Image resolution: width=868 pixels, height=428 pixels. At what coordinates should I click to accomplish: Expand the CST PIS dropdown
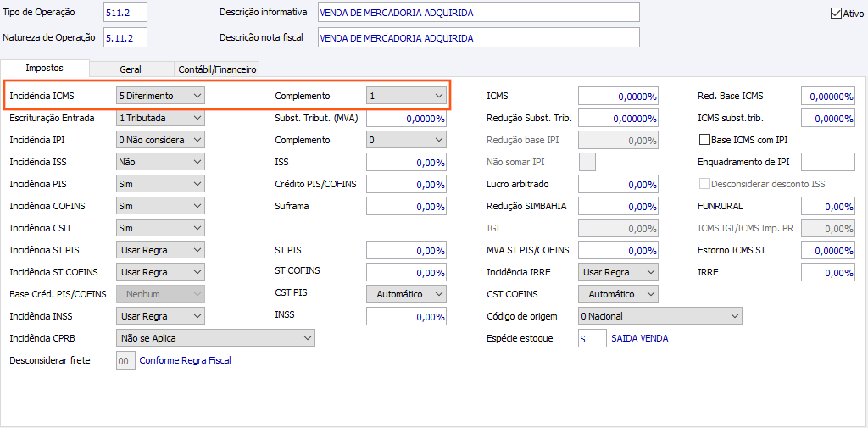(x=406, y=294)
